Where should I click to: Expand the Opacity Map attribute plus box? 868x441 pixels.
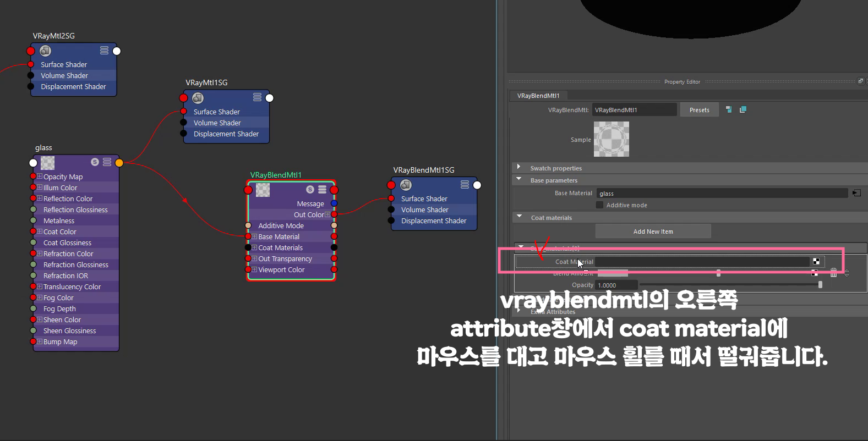40,177
